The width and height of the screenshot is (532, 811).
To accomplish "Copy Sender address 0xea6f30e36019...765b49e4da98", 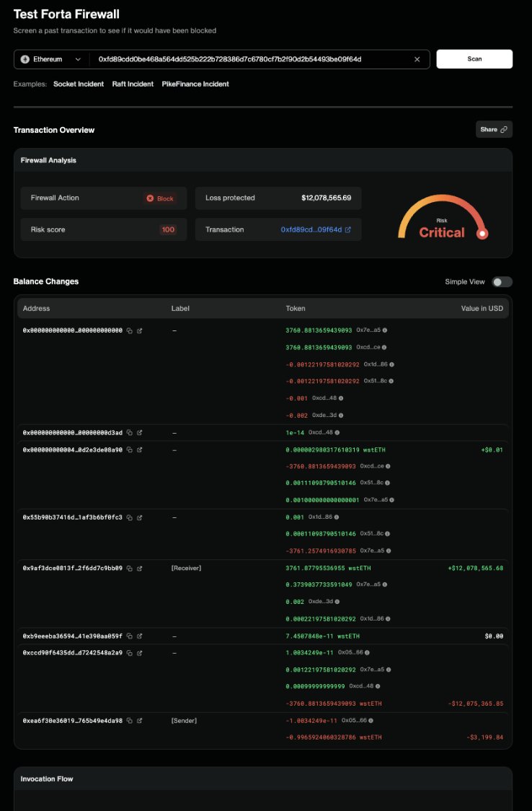I will tap(130, 721).
